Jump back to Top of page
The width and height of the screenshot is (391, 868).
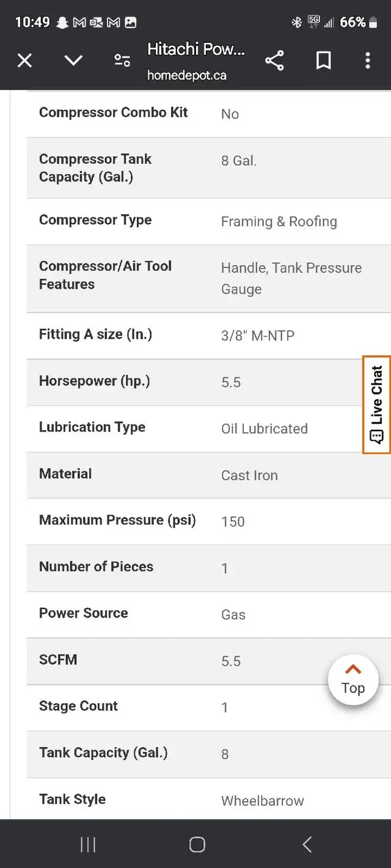(353, 680)
